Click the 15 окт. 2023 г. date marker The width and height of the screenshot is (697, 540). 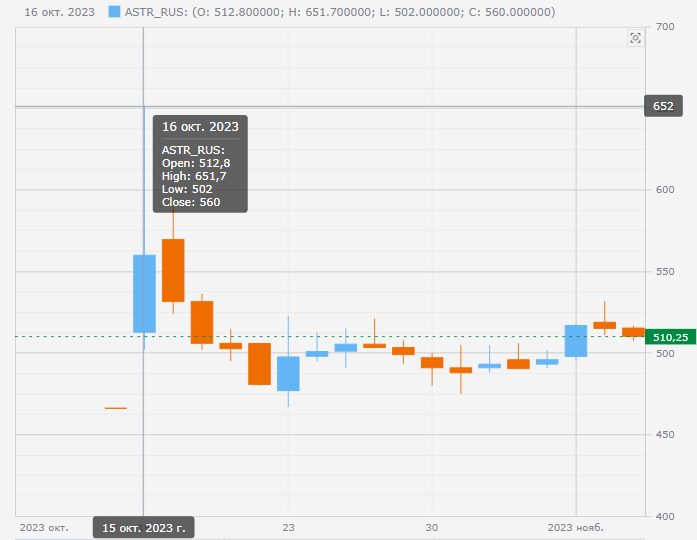(x=144, y=527)
